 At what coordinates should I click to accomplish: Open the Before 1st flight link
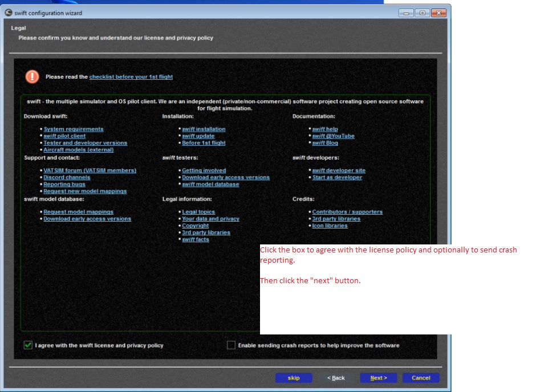204,143
